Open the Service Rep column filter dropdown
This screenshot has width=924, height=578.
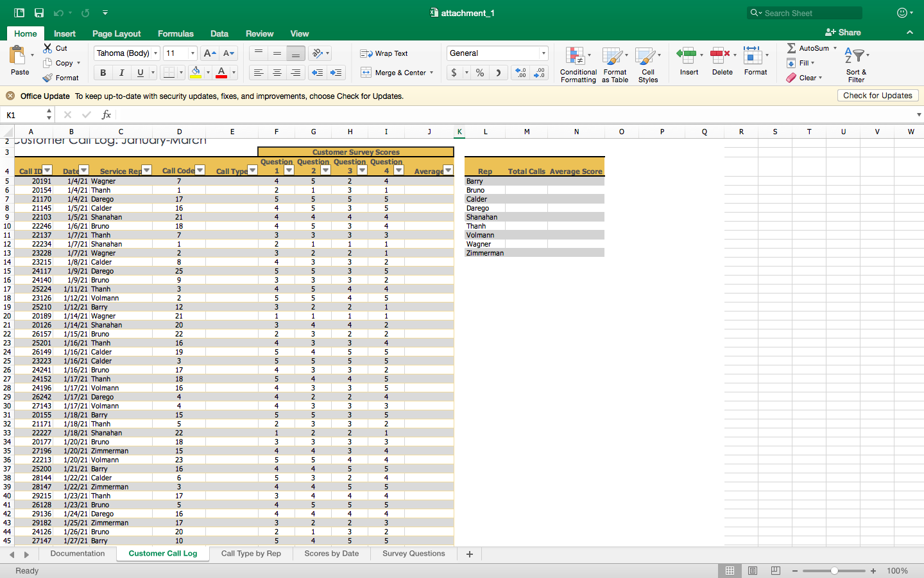(146, 170)
